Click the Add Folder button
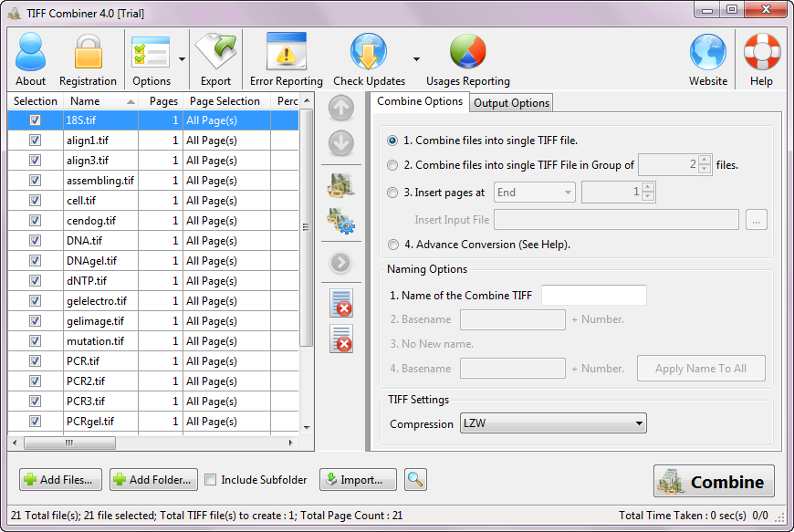Screen dimensions: 794x532 (153, 479)
